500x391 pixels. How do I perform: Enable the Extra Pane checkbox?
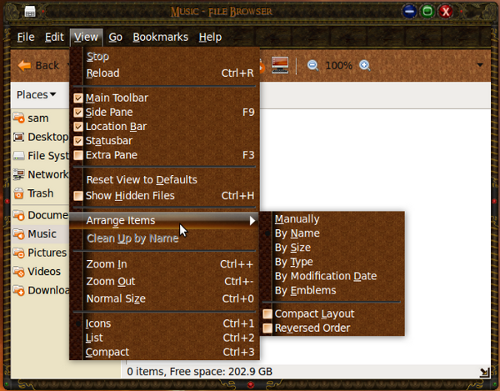(78, 155)
